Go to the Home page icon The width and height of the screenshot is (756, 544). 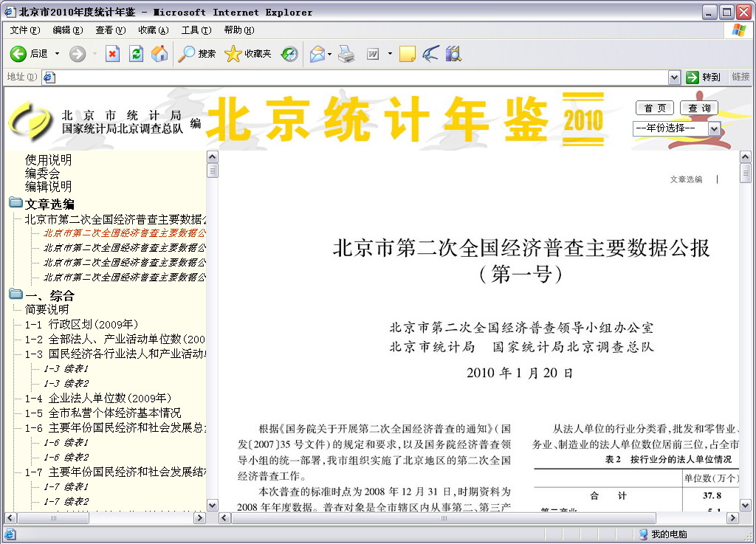[159, 54]
